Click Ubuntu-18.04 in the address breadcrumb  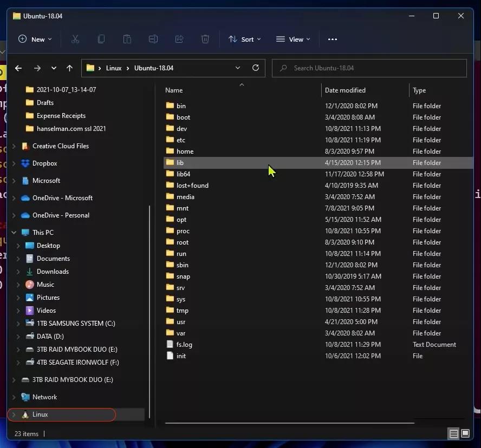coord(154,68)
